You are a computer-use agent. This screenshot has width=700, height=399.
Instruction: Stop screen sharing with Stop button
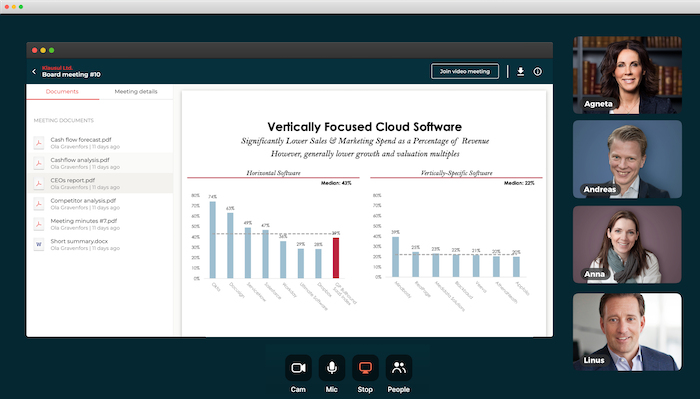[x=365, y=368]
